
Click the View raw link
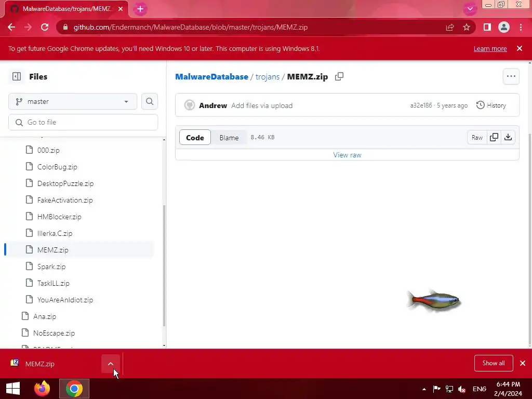pyautogui.click(x=347, y=155)
